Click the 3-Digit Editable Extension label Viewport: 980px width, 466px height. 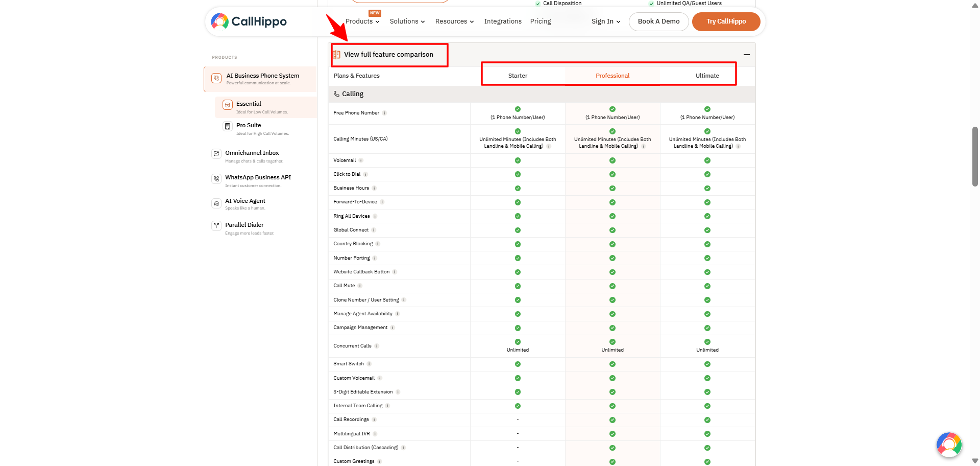[363, 392]
